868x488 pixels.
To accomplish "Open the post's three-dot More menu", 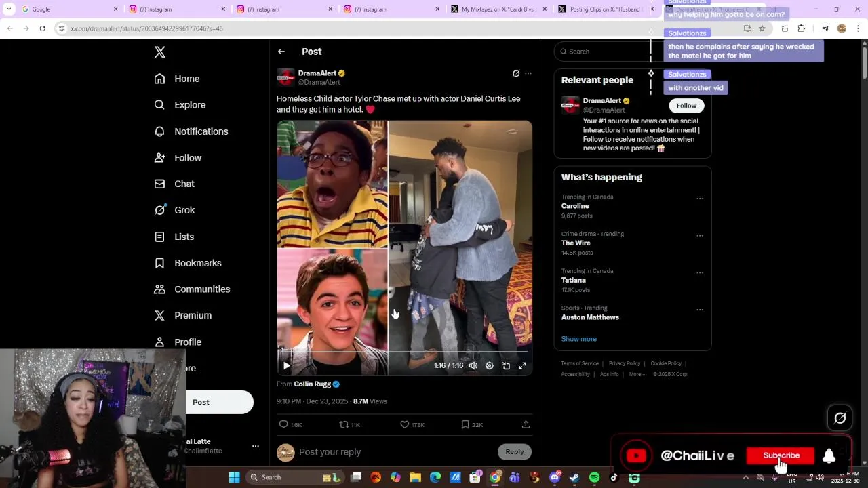I will (x=528, y=73).
